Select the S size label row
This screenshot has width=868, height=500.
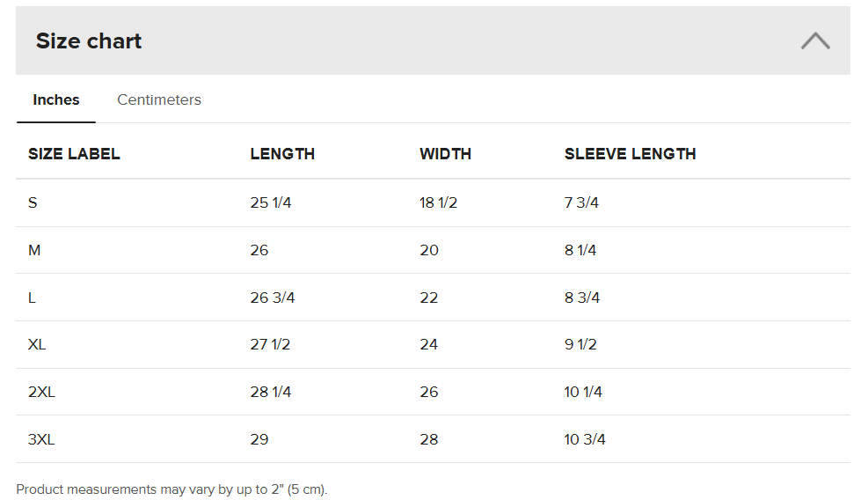(33, 202)
